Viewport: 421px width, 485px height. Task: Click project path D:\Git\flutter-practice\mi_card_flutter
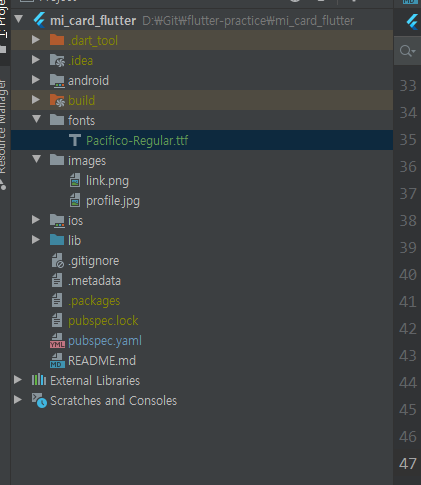point(248,21)
